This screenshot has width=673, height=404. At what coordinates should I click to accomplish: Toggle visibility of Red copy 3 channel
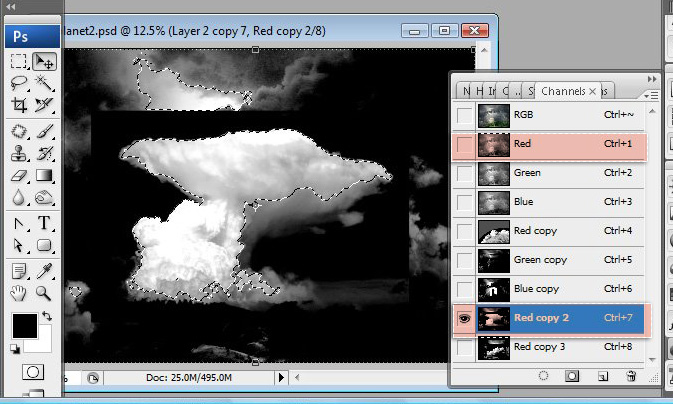(x=464, y=347)
